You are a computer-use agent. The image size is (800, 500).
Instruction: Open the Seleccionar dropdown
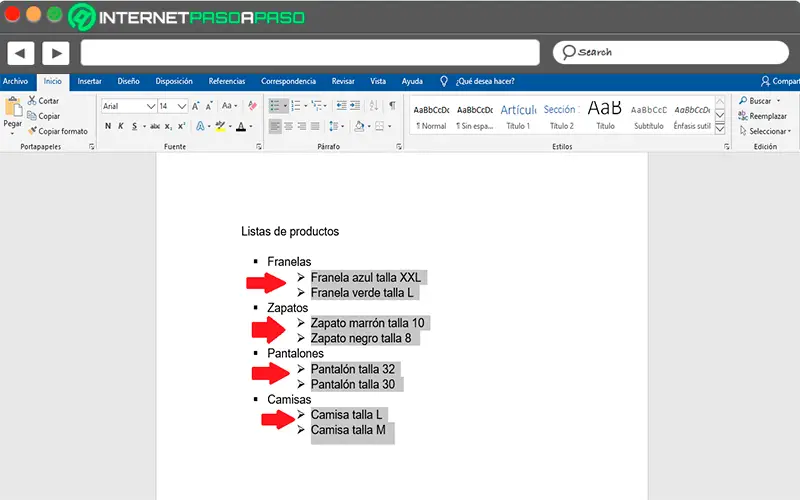[765, 131]
